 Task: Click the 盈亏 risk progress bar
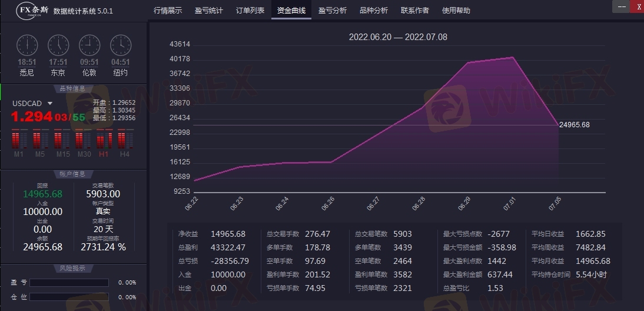tap(69, 283)
